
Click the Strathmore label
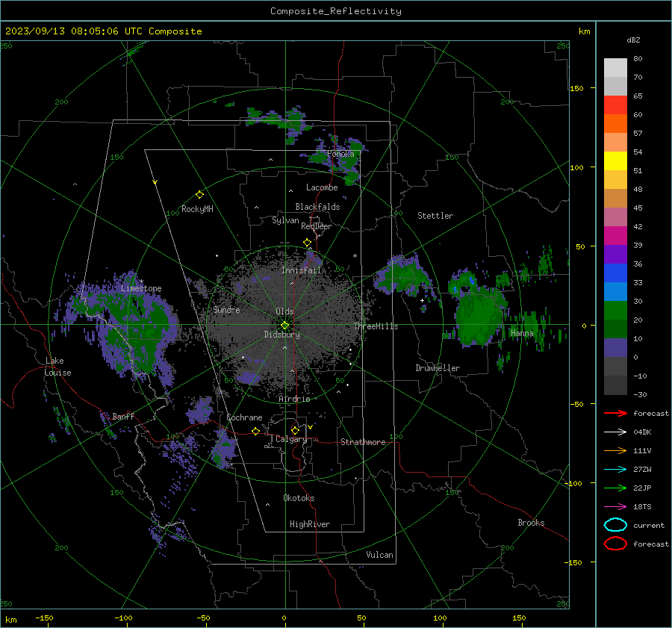363,442
